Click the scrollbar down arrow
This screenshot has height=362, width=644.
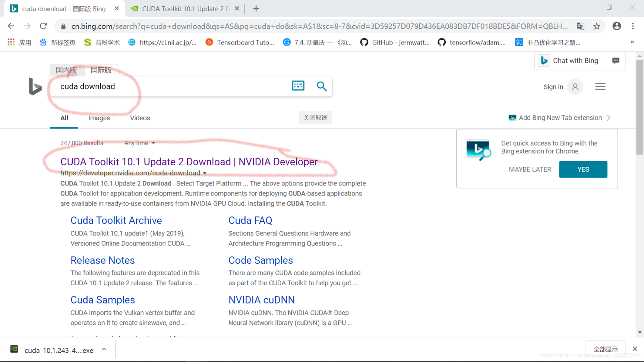640,333
